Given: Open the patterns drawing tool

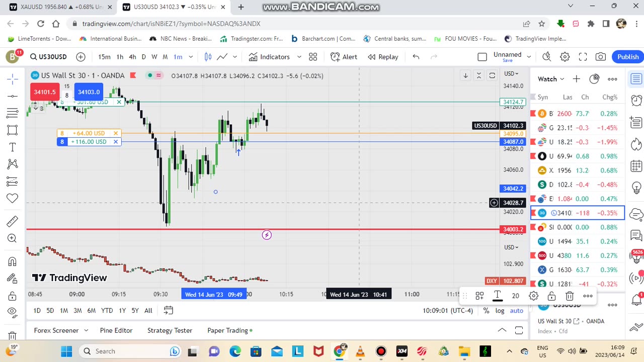Looking at the screenshot, I should tap(13, 164).
